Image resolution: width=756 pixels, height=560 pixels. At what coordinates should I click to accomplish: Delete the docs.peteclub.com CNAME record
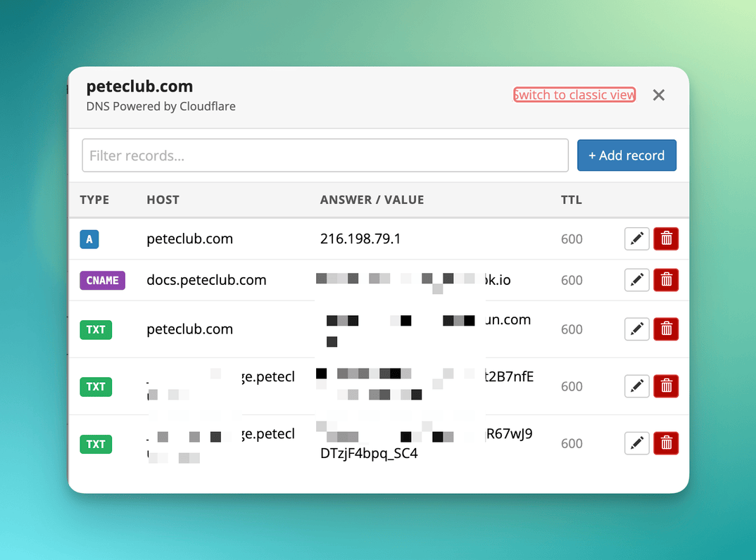(x=666, y=280)
